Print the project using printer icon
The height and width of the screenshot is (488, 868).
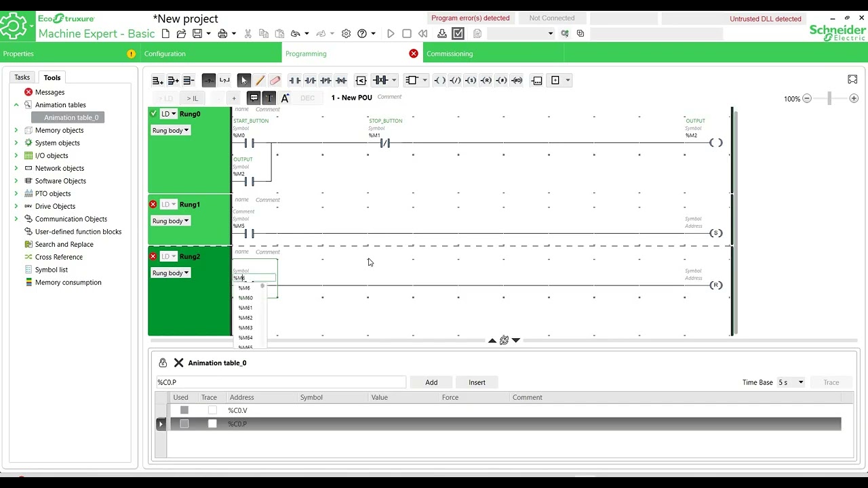(x=222, y=33)
